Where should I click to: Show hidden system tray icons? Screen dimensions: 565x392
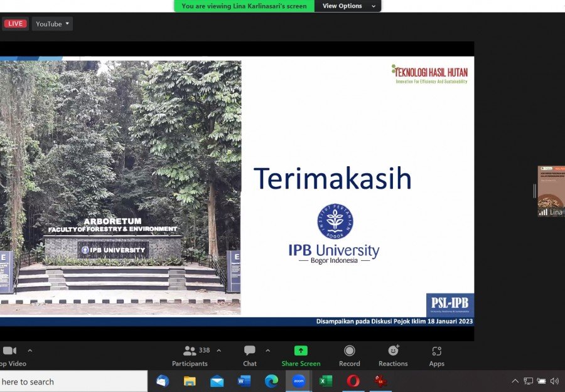click(x=515, y=381)
